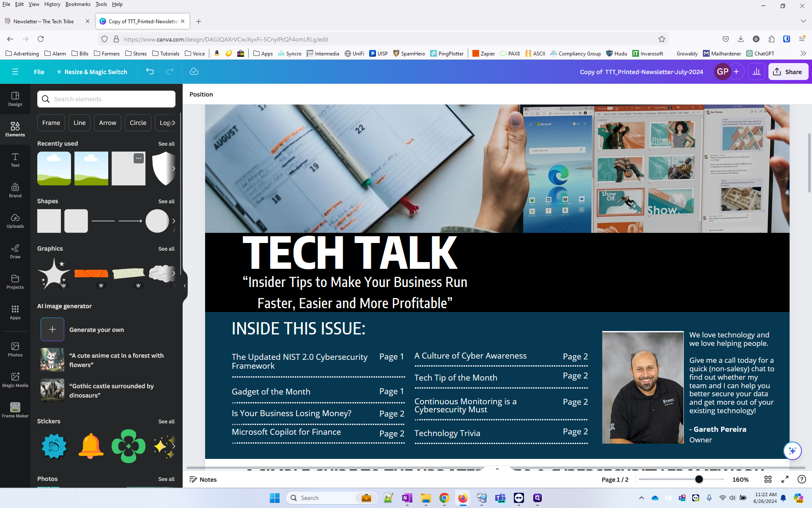Select the Frame element chip

pos(51,123)
